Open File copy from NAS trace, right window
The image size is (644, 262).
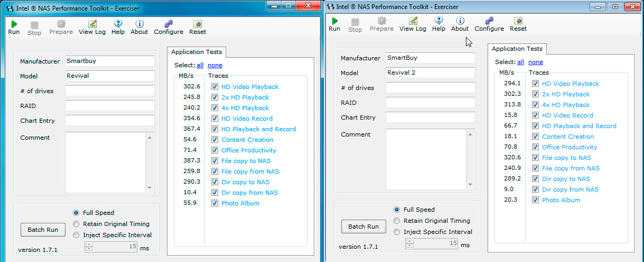point(571,168)
